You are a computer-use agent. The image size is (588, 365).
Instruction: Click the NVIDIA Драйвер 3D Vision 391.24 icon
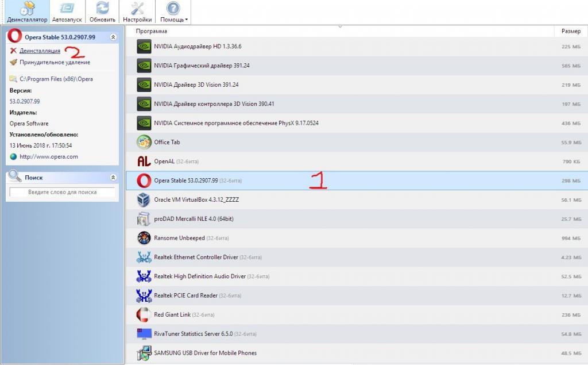coord(144,85)
